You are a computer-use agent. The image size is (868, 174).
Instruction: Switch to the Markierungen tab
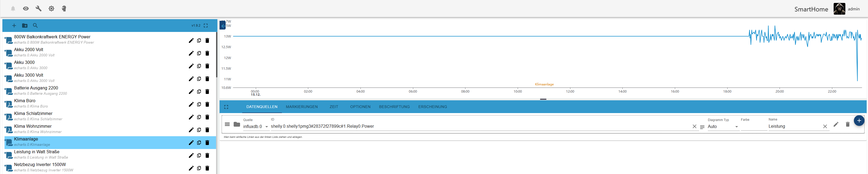click(302, 107)
